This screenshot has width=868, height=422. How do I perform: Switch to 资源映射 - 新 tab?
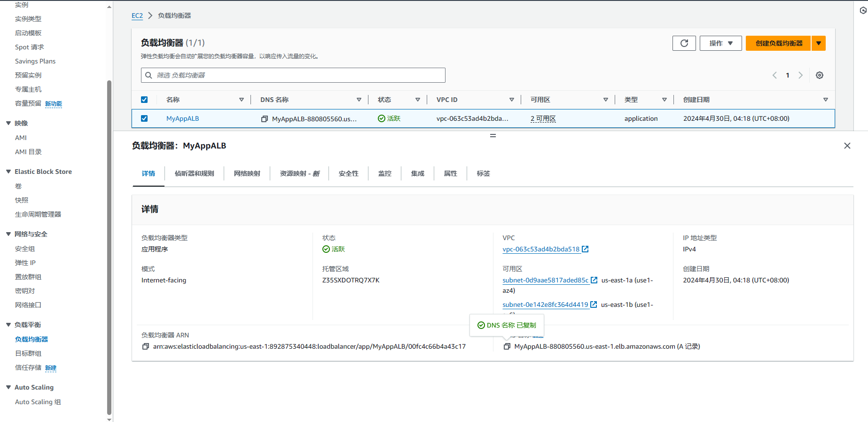click(x=300, y=173)
